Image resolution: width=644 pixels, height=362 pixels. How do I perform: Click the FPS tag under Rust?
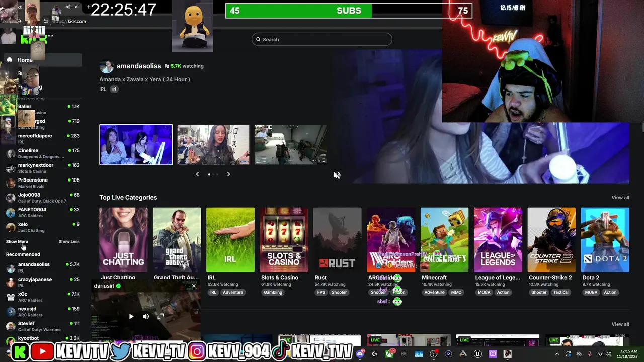pos(321,292)
